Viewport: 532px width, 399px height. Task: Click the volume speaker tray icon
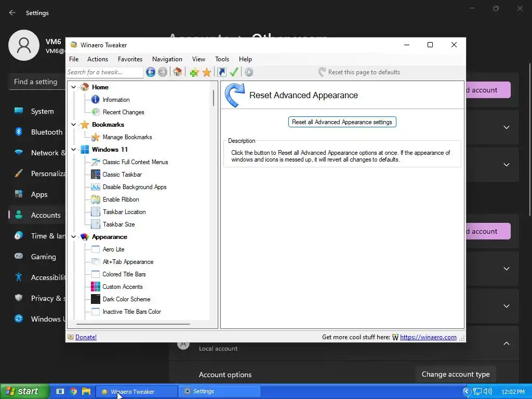coord(488,391)
